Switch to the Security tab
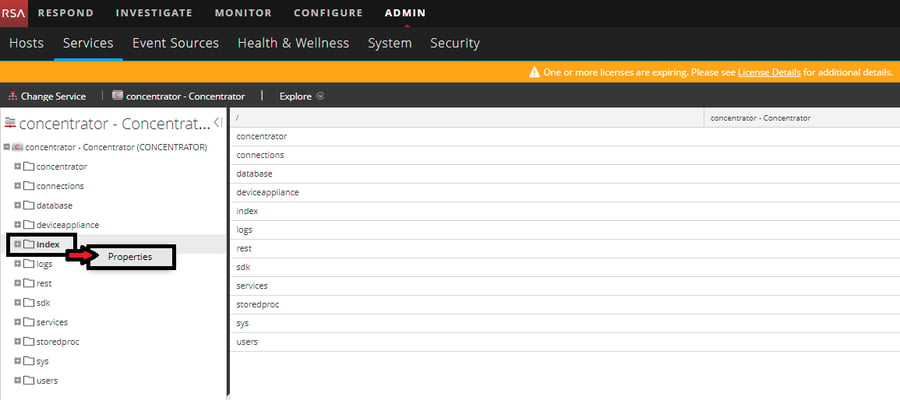 pyautogui.click(x=455, y=43)
